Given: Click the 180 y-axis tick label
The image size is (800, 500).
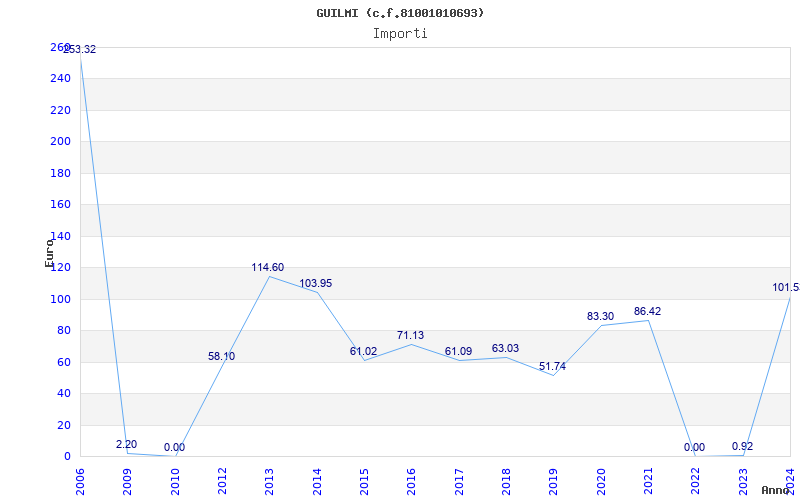Looking at the screenshot, I should click(x=60, y=173).
